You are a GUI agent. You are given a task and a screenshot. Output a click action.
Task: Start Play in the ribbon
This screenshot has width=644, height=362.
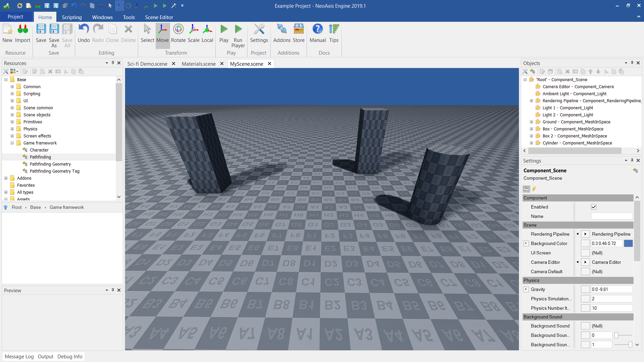224,33
